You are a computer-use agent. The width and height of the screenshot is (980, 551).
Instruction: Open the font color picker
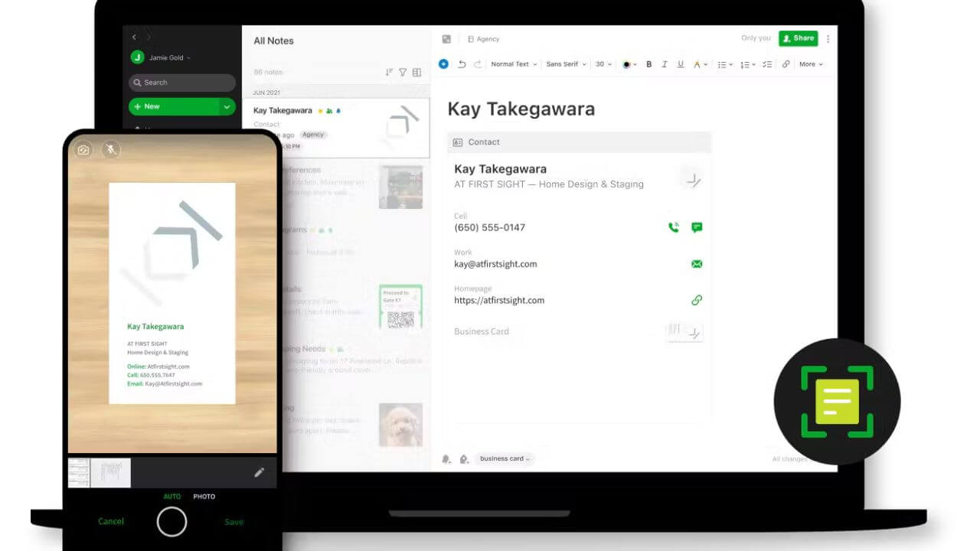point(629,64)
